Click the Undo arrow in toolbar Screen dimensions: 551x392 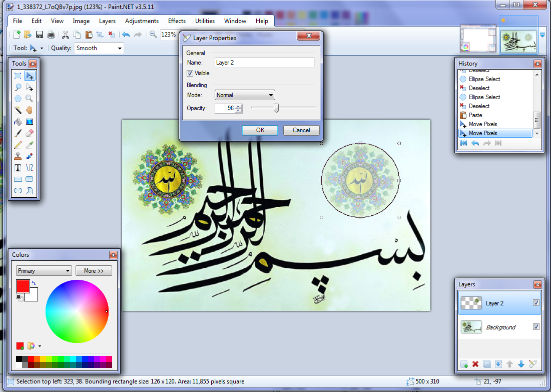[126, 35]
